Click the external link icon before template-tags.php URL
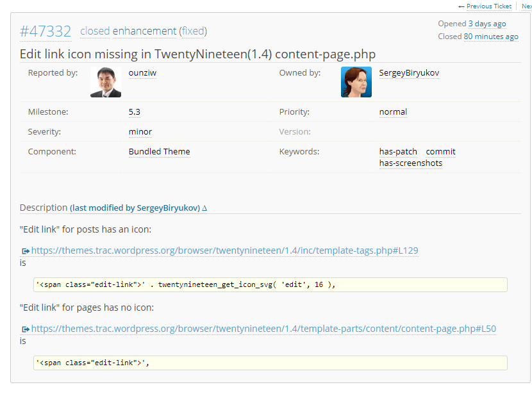The image size is (532, 394). point(26,251)
